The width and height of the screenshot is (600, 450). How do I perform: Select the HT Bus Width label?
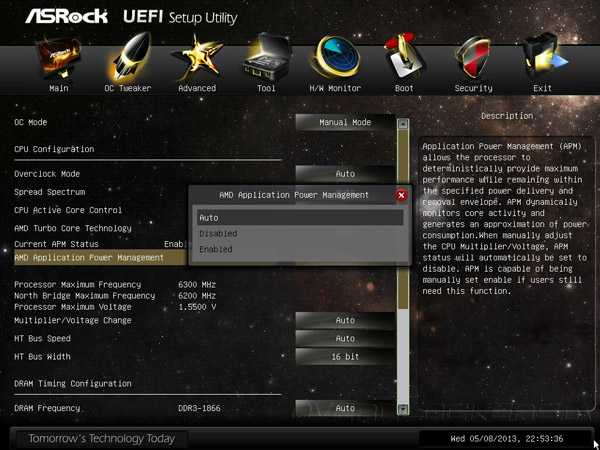[42, 357]
